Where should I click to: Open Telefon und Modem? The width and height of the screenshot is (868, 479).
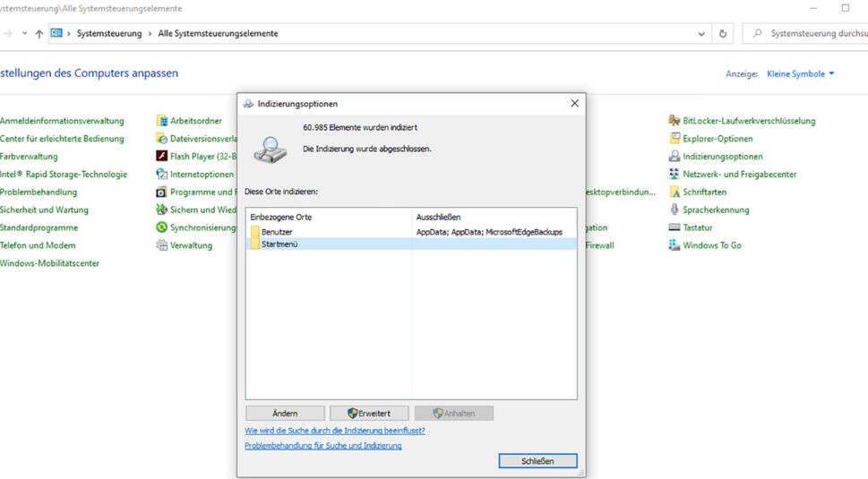(x=38, y=245)
